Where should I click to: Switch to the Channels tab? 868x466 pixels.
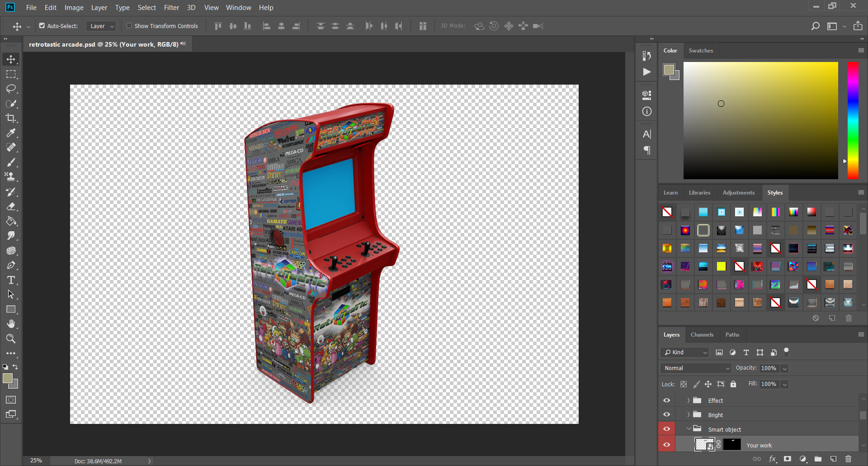pyautogui.click(x=702, y=335)
